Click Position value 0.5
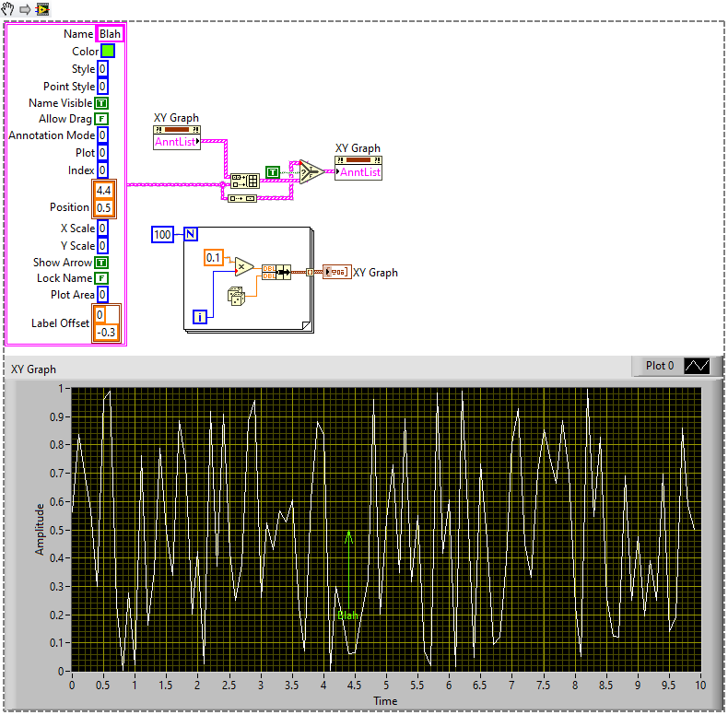The width and height of the screenshot is (728, 715). coord(104,207)
